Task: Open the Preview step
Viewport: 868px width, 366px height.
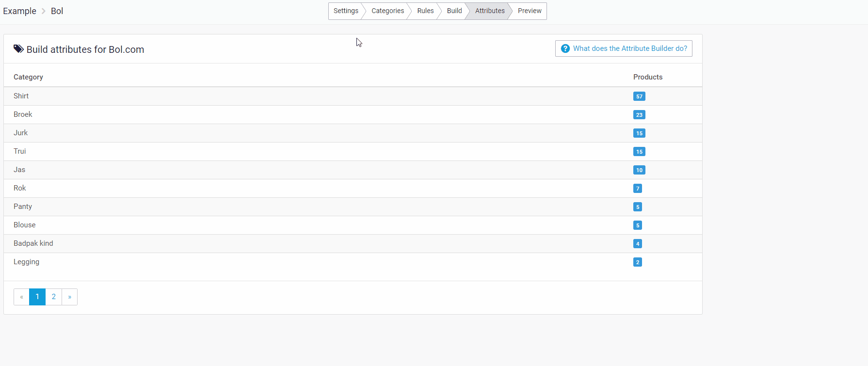Action: coord(529,11)
